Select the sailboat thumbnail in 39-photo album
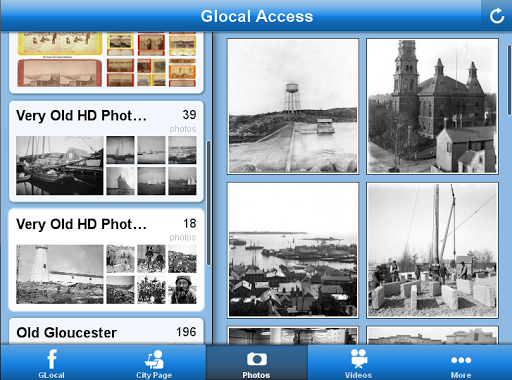The image size is (512, 380). pos(120,181)
